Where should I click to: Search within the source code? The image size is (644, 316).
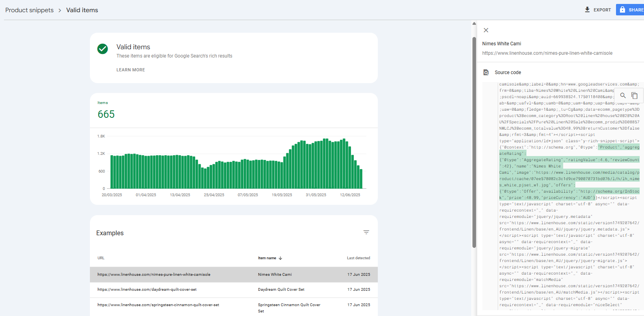pos(623,95)
